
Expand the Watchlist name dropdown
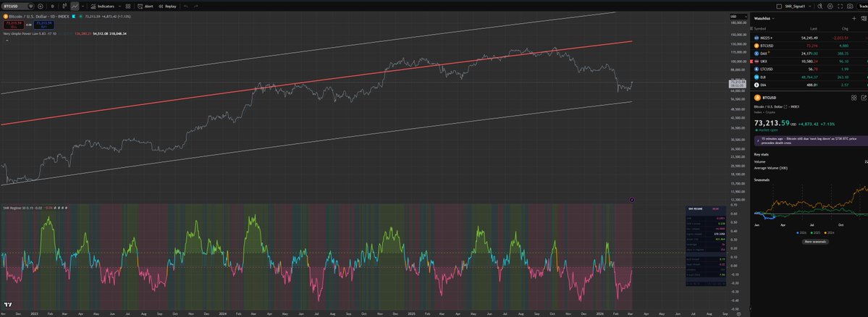click(x=764, y=18)
